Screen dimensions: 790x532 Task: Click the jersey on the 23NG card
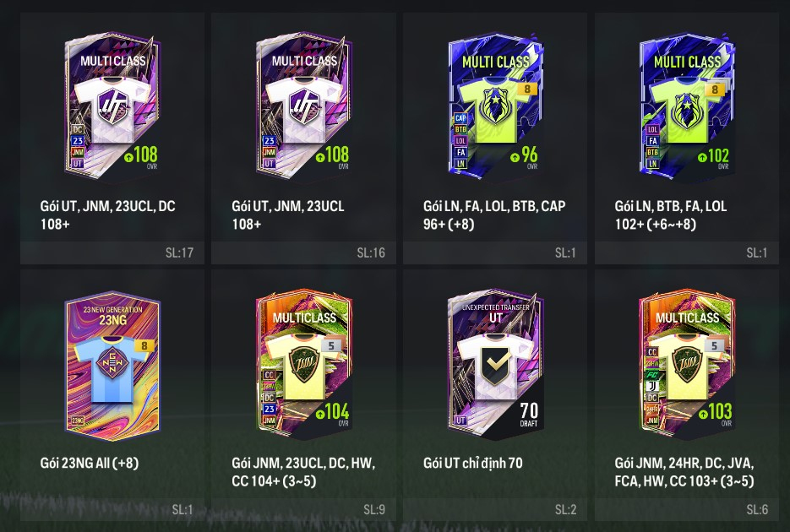click(112, 370)
